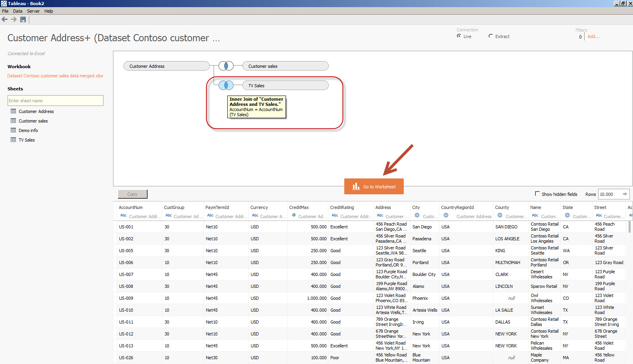The image size is (633, 364).
Task: Select TV Sales in the Sheets list
Action: click(27, 140)
